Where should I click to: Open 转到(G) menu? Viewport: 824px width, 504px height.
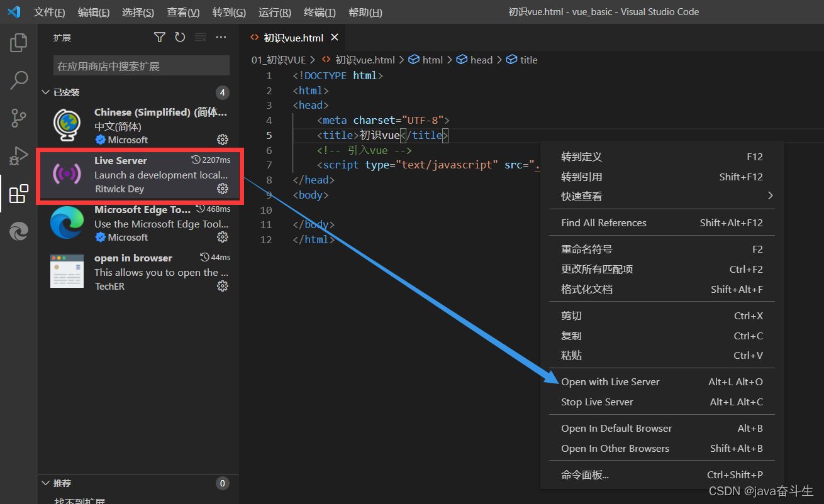point(229,12)
